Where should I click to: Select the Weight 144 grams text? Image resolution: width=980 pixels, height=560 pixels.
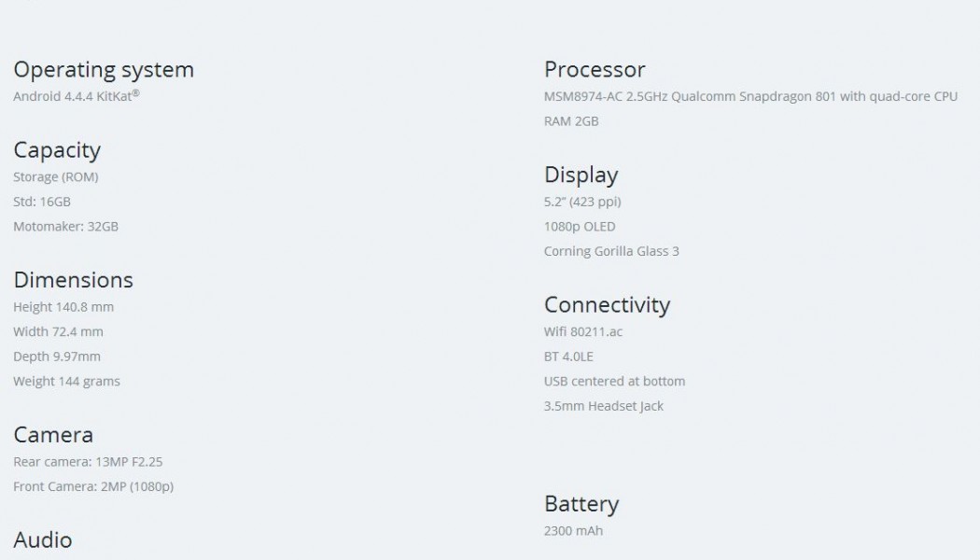(66, 382)
